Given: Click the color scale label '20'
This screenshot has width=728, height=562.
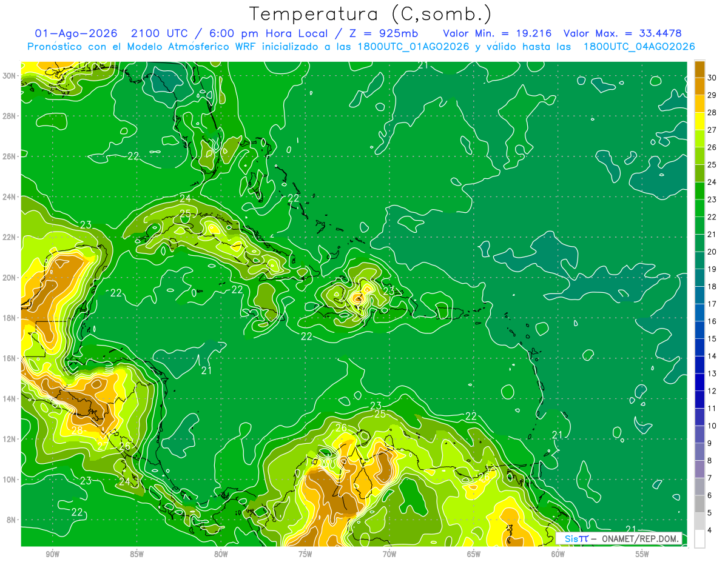Looking at the screenshot, I should 712,252.
